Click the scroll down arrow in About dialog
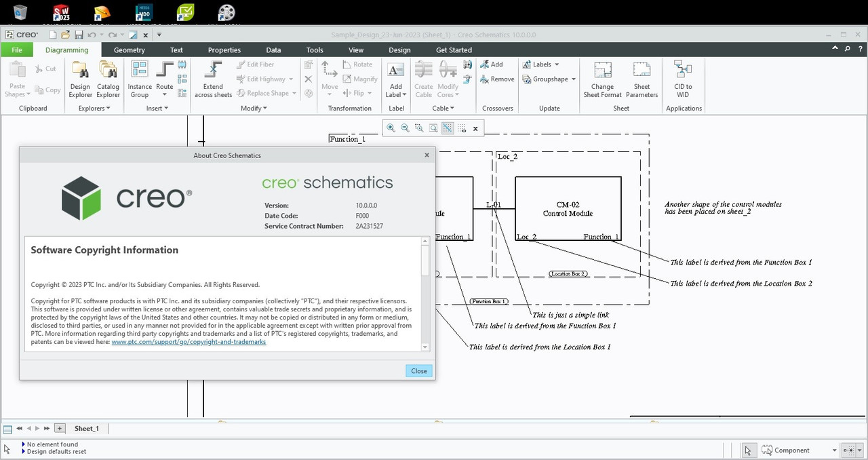This screenshot has height=460, width=868. (425, 347)
